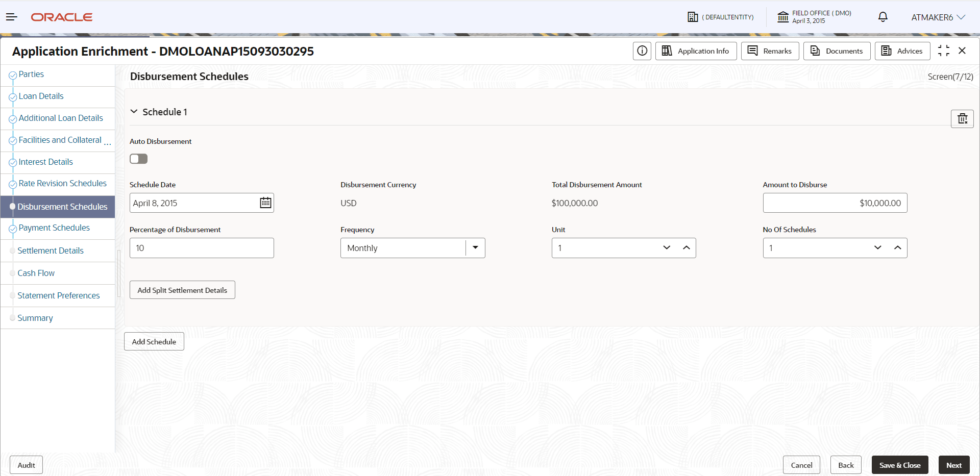The image size is (980, 476).
Task: Click the Disbursement Currency USD value
Action: click(x=349, y=203)
